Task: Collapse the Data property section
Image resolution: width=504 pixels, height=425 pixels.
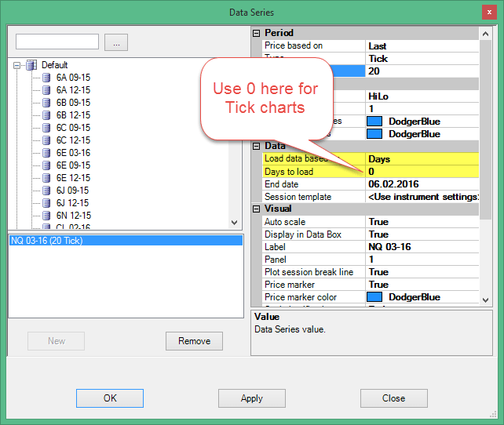Action: tap(256, 147)
